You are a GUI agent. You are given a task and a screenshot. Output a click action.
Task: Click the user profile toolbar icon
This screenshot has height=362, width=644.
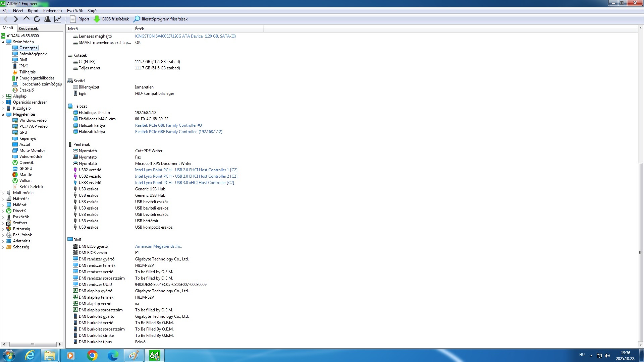pyautogui.click(x=47, y=19)
